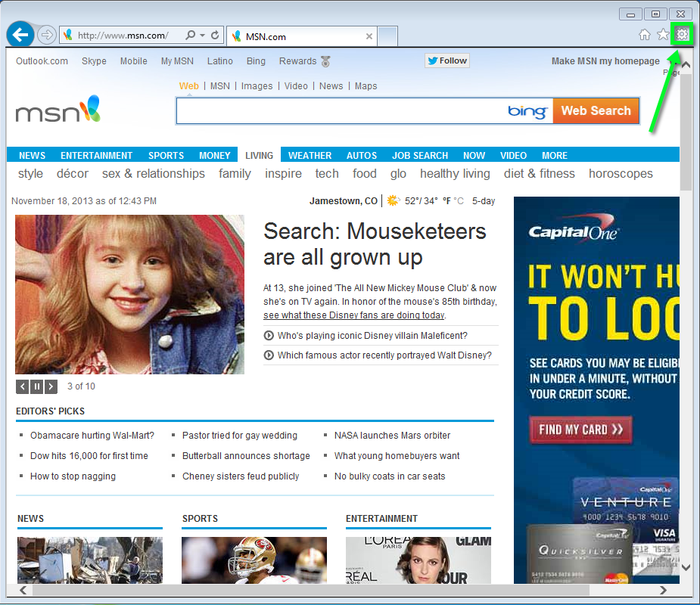The height and width of the screenshot is (605, 700).
Task: Open a new blank tab
Action: point(387,36)
